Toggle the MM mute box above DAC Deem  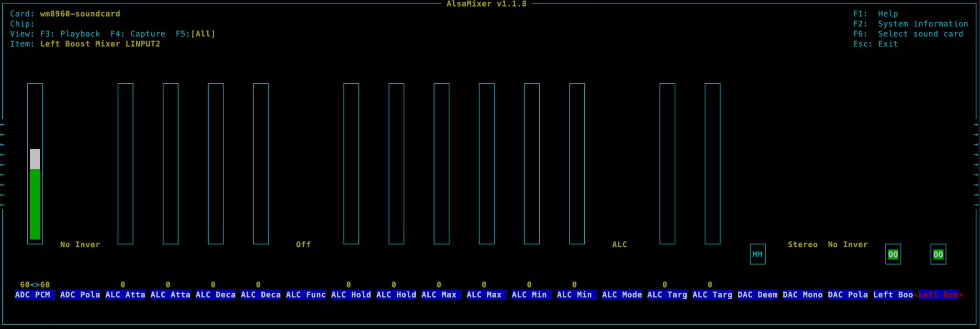[x=757, y=254]
